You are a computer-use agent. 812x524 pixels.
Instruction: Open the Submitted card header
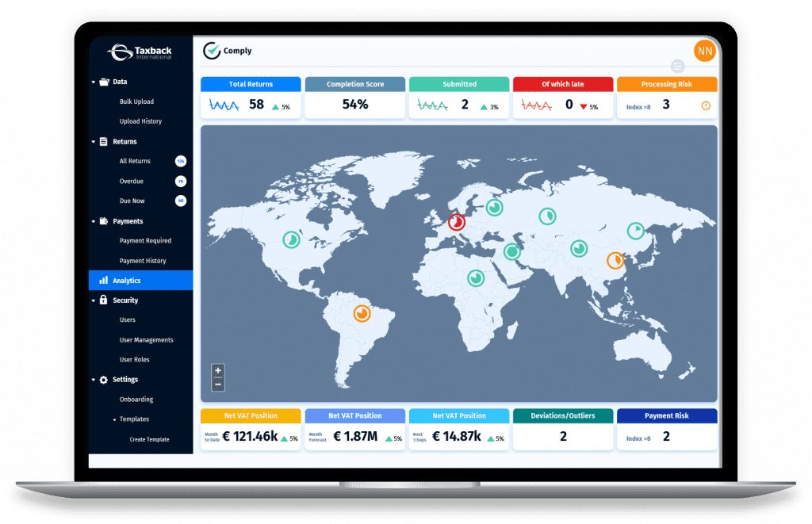(x=459, y=84)
